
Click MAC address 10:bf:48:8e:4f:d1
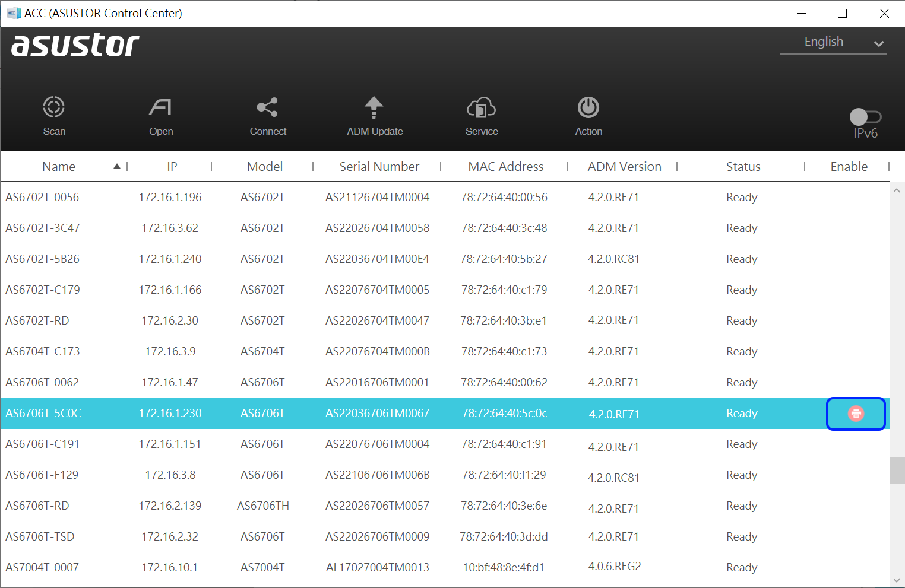(x=504, y=568)
